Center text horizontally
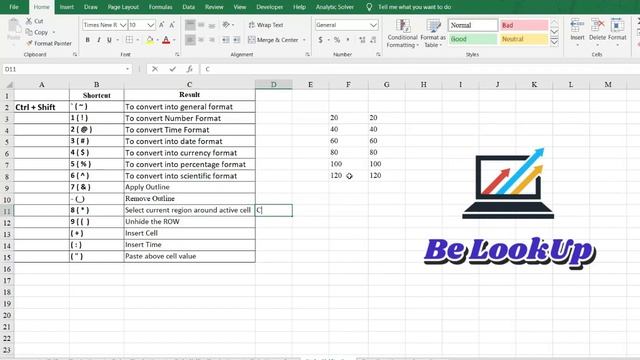Viewport: 640px width, 360px height. (x=201, y=40)
